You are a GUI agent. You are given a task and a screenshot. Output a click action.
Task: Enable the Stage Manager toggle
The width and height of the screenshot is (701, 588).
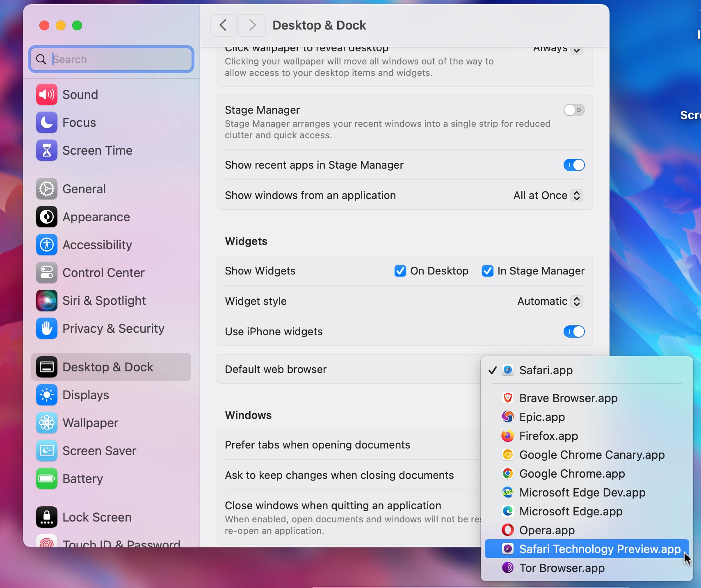pos(573,110)
